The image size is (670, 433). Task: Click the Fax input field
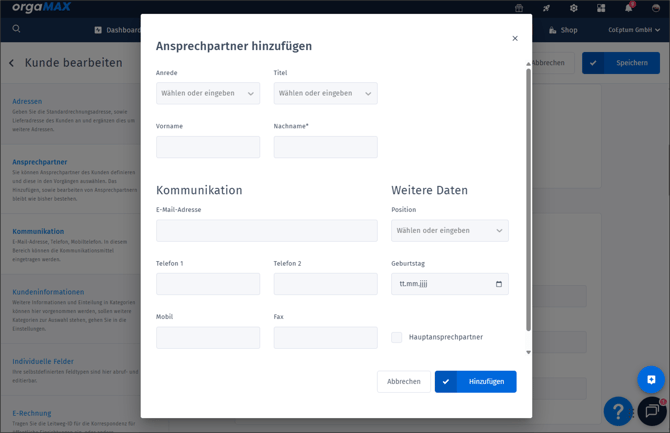325,338
